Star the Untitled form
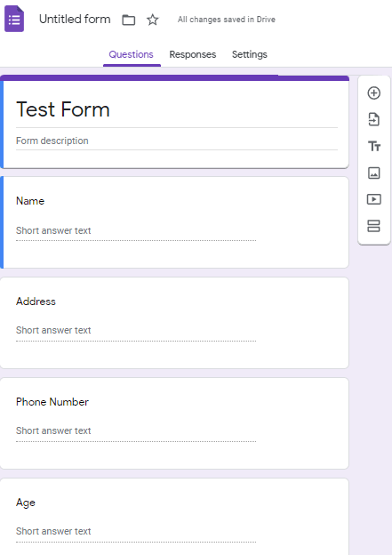This screenshot has width=392, height=555. pos(153,20)
